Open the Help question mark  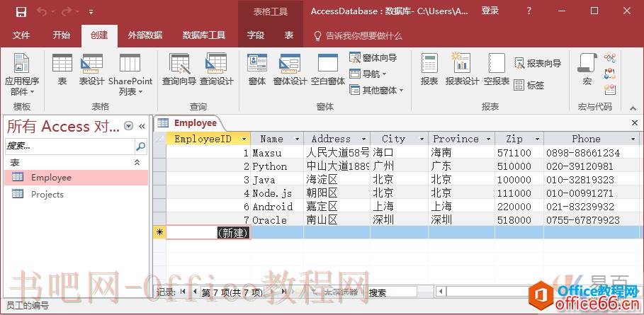coord(529,11)
